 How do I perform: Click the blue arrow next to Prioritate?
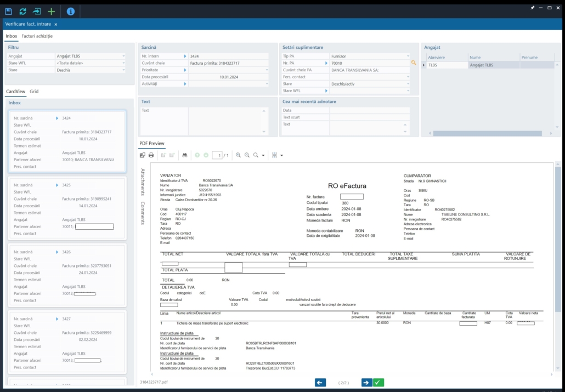[x=185, y=70]
